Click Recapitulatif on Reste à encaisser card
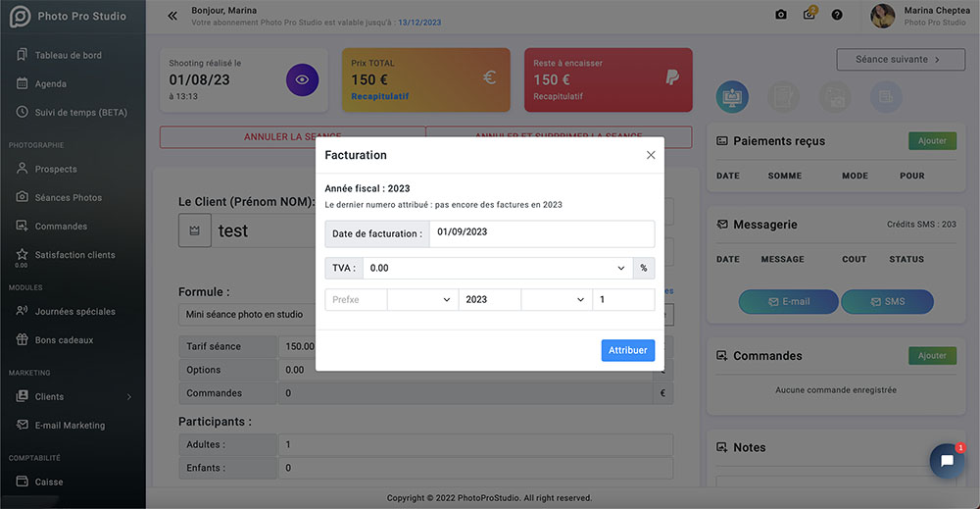This screenshot has width=980, height=509. pos(559,96)
